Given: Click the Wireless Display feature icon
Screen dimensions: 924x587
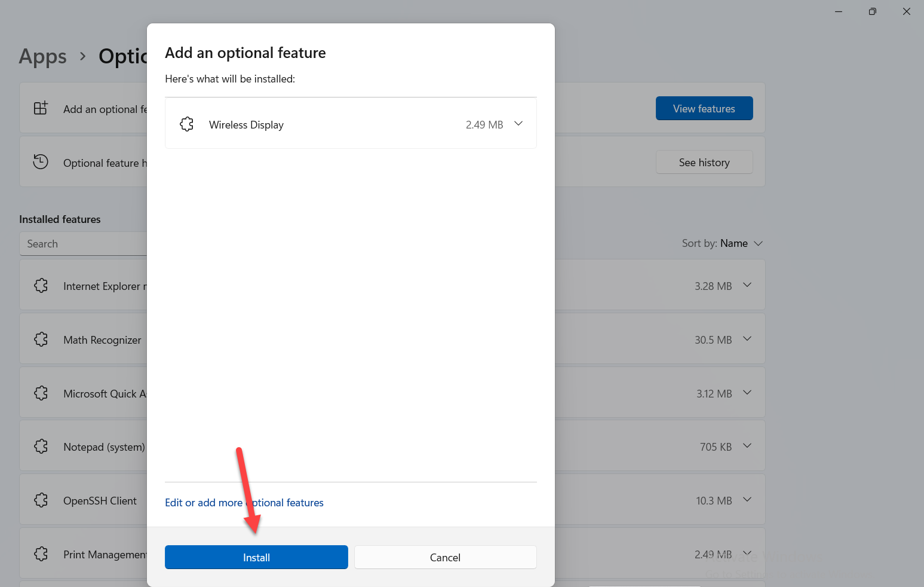Looking at the screenshot, I should (186, 124).
